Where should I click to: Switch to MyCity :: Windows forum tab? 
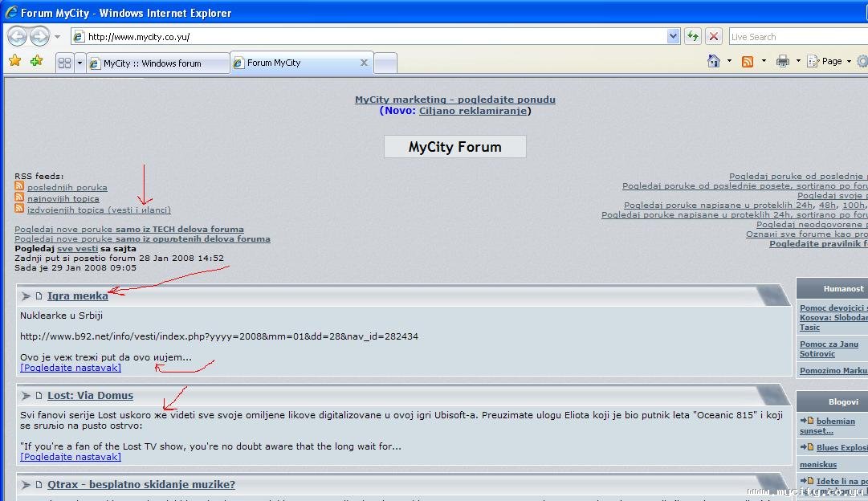point(158,63)
